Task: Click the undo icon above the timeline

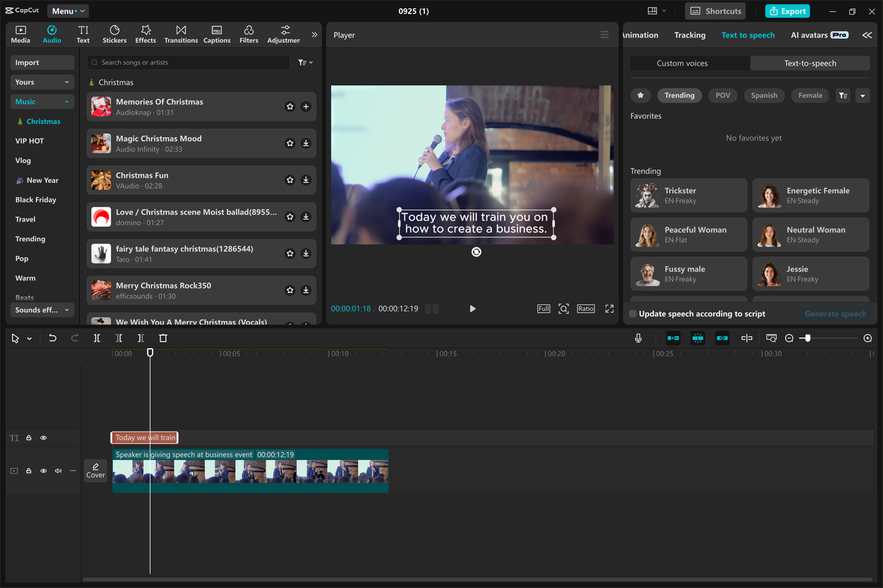Action: (x=52, y=338)
